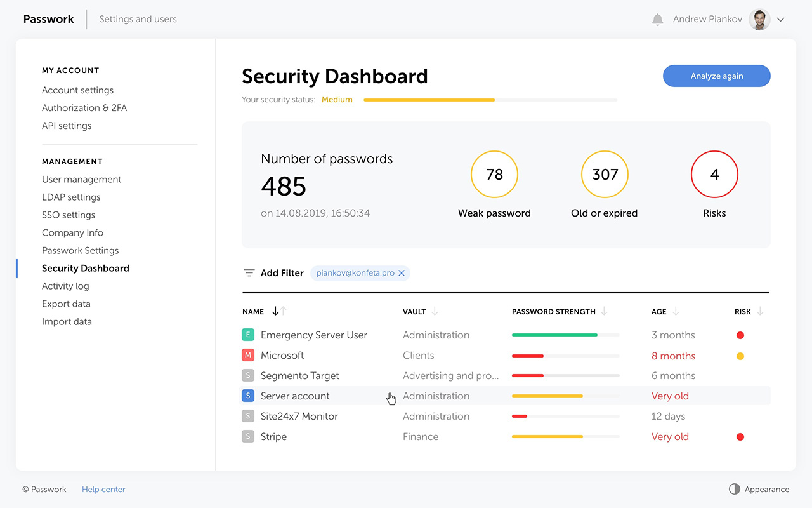Select the 307 Old or expired circle
Viewport: 812px width, 508px height.
(605, 175)
